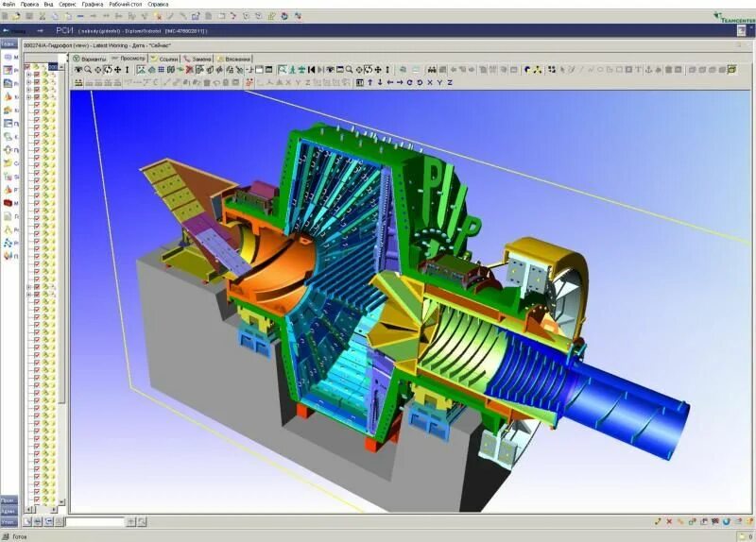The height and width of the screenshot is (542, 756).
Task: Click the counterclockwise rotate icon
Action: 420,83
